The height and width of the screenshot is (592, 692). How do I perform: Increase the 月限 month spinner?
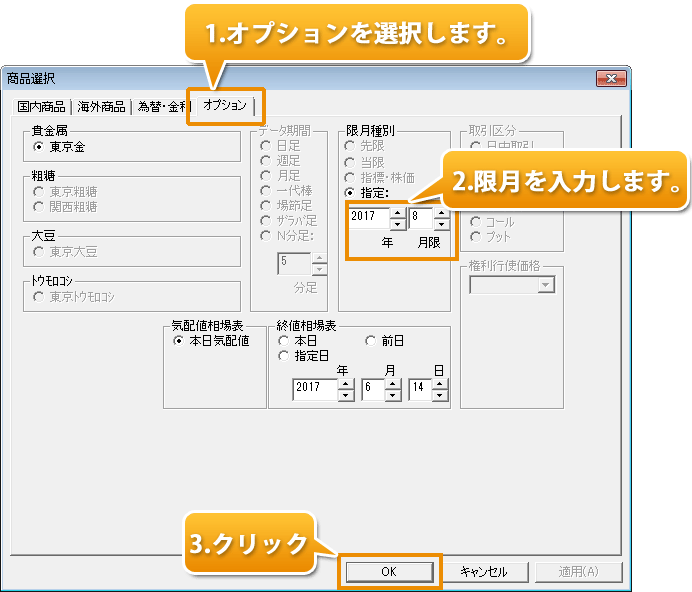tap(441, 211)
